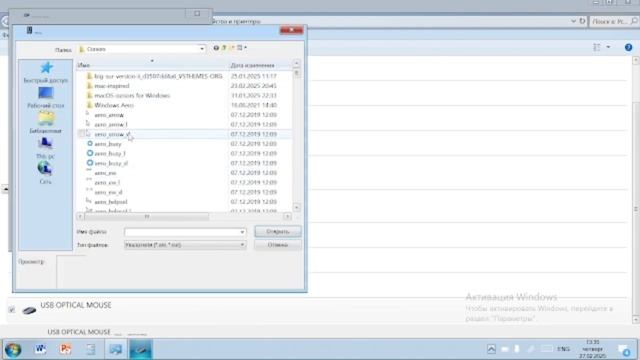Viewport: 640px width, 360px height.
Task: Select the aero_helpsel cursor file
Action: (x=111, y=202)
